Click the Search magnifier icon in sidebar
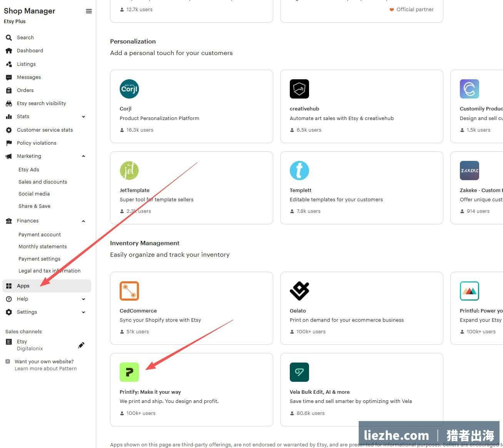 (x=9, y=38)
